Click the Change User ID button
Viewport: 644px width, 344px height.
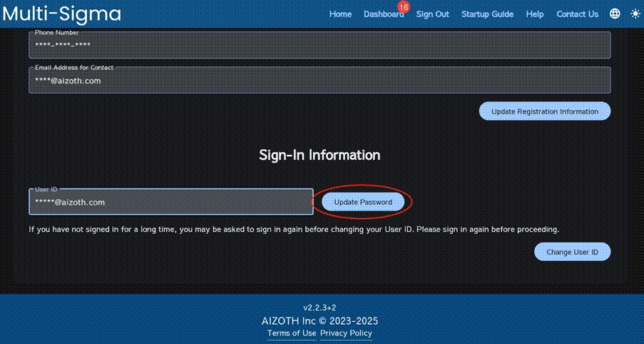click(572, 253)
